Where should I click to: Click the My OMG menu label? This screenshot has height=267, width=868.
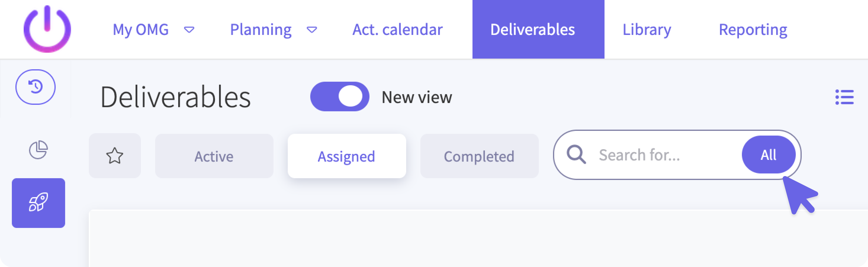(x=140, y=30)
